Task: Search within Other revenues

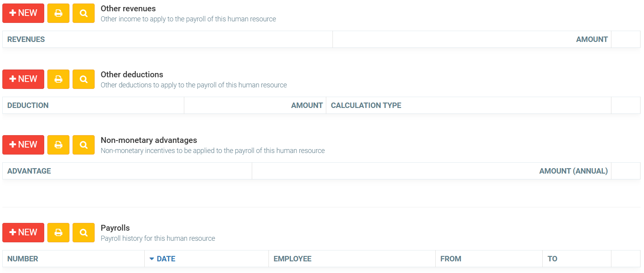Action: (83, 13)
